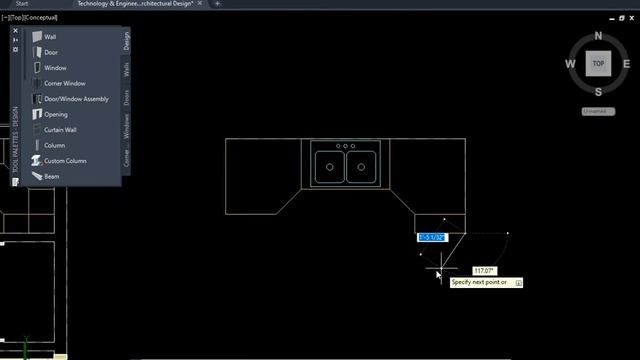The width and height of the screenshot is (640, 360).
Task: Minimize the drawing viewport window
Action: (611, 19)
